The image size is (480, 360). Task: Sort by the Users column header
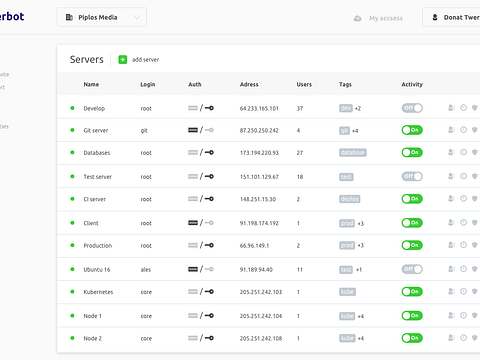[x=304, y=84]
